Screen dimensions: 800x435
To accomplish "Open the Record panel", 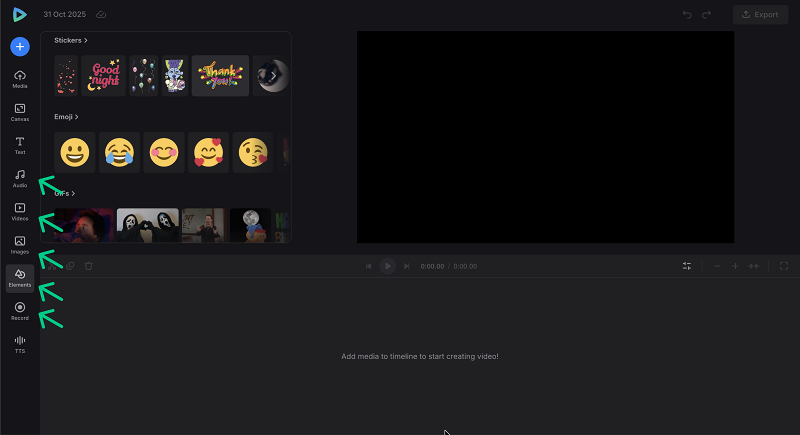I will tap(20, 310).
